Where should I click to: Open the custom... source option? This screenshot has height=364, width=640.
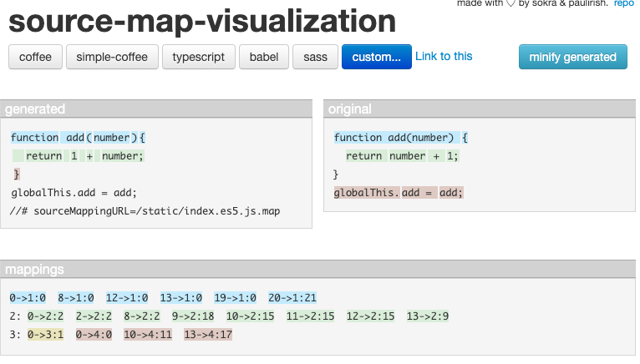pyautogui.click(x=376, y=57)
